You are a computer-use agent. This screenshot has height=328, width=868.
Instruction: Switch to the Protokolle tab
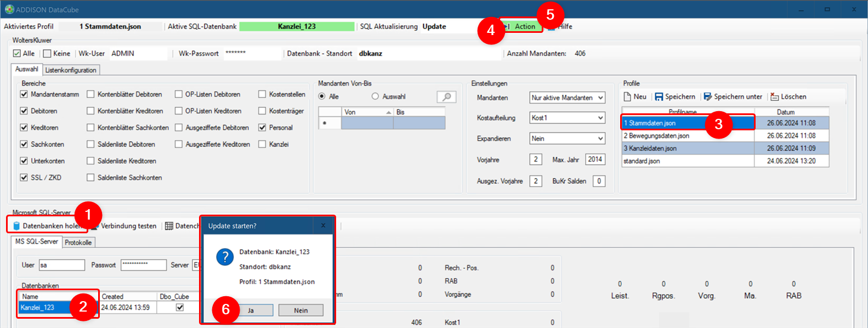[78, 243]
